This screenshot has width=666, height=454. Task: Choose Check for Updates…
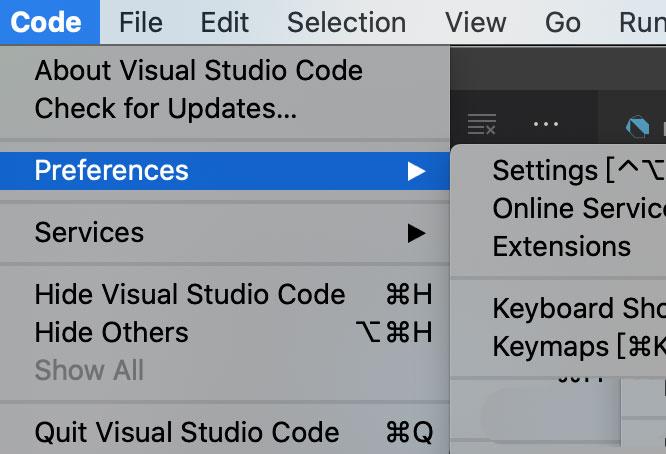[x=165, y=108]
